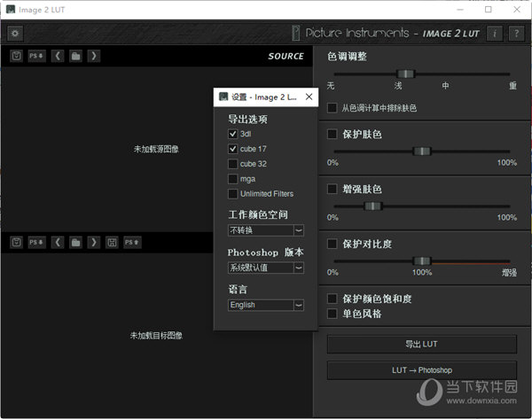The width and height of the screenshot is (532, 419).
Task: Open settings via the gear icon
Action: (x=15, y=34)
